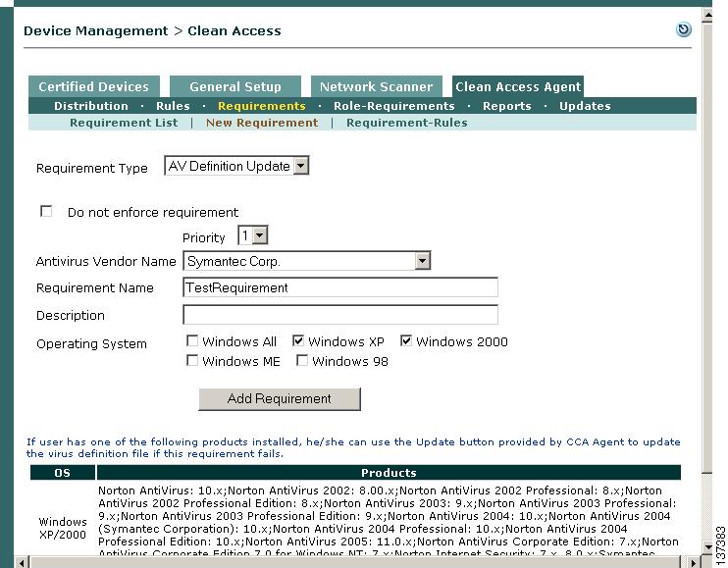Tick 'Do not enforce requirement' checkbox
This screenshot has width=728, height=568.
click(x=46, y=211)
